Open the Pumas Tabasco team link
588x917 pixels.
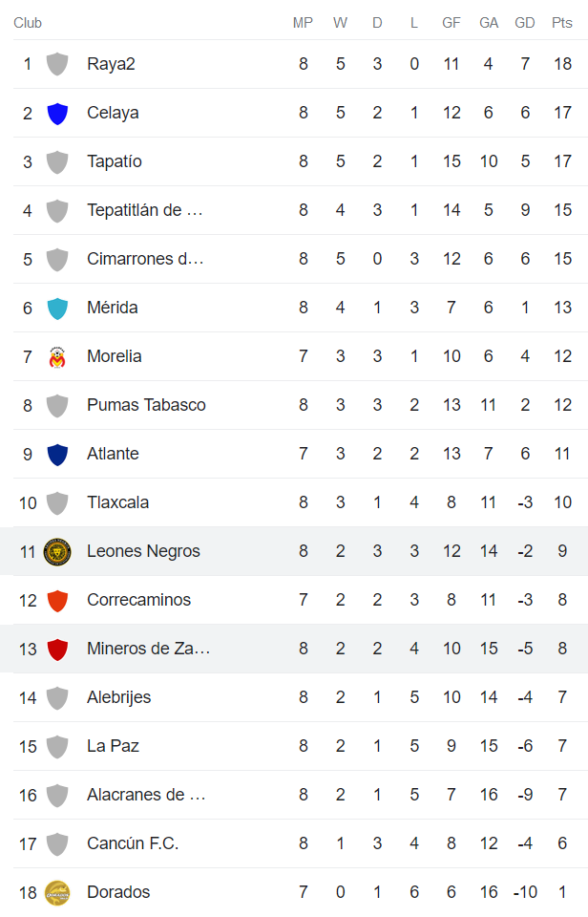[146, 405]
